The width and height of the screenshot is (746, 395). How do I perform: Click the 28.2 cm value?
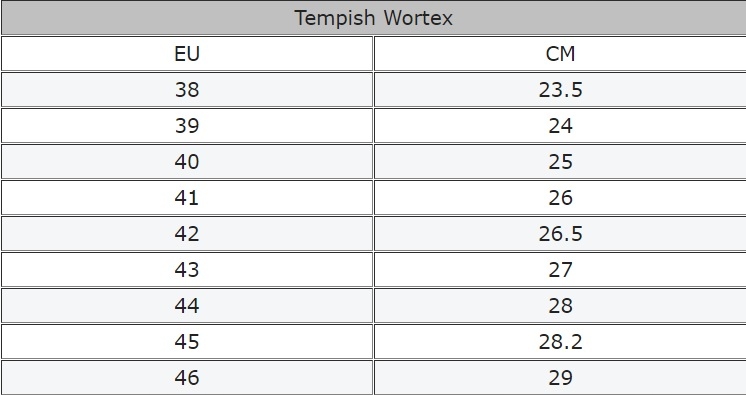[x=560, y=341]
